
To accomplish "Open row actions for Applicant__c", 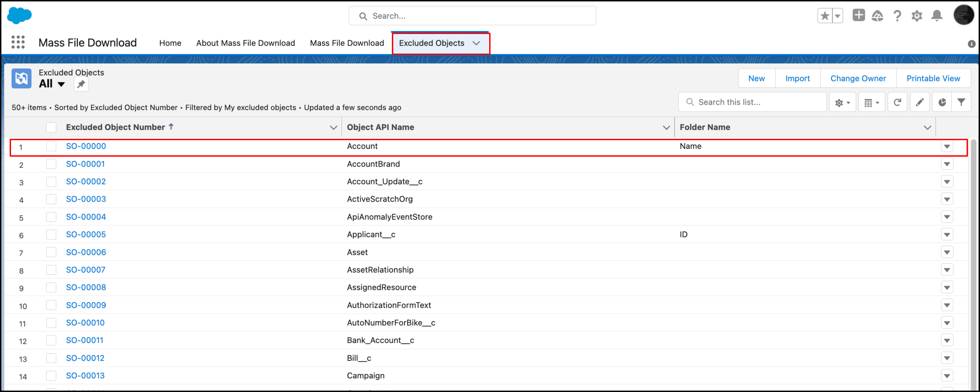I will coord(947,235).
